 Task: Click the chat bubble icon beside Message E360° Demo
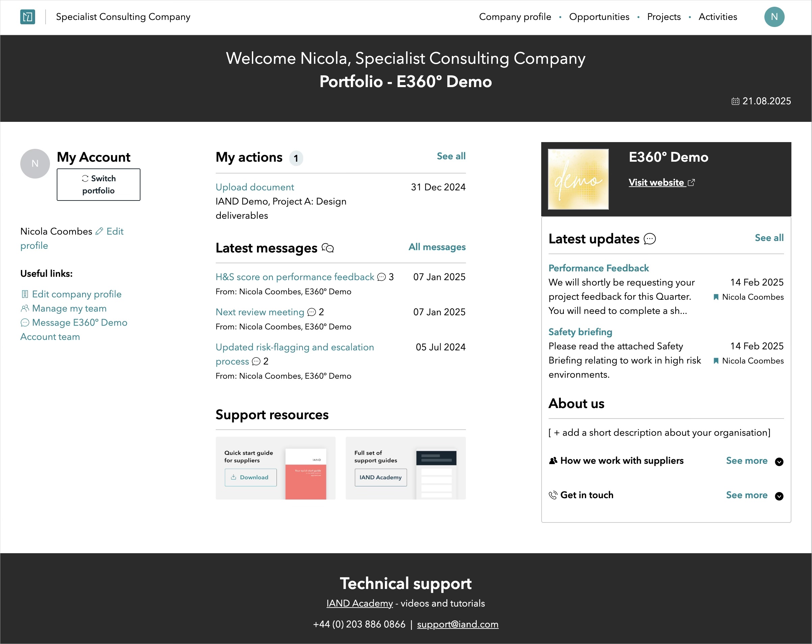point(25,323)
